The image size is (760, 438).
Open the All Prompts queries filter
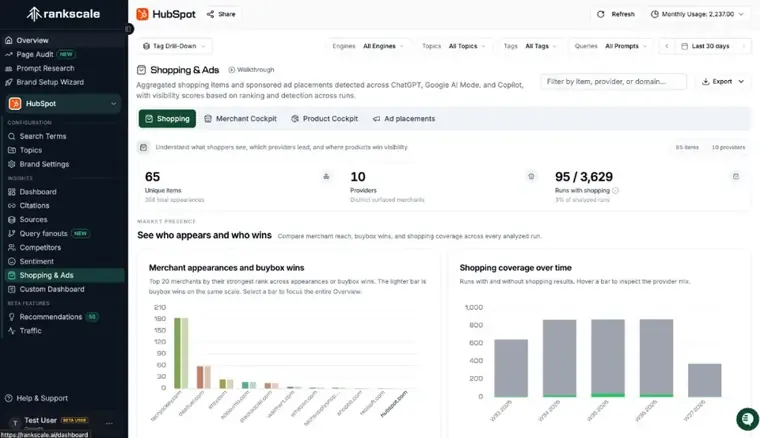tap(625, 46)
